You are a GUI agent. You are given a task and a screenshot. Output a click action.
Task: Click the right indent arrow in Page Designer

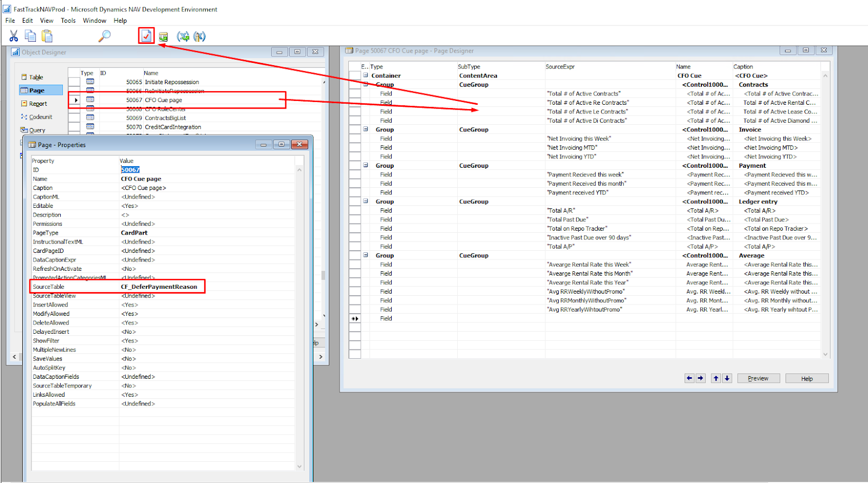pos(700,378)
